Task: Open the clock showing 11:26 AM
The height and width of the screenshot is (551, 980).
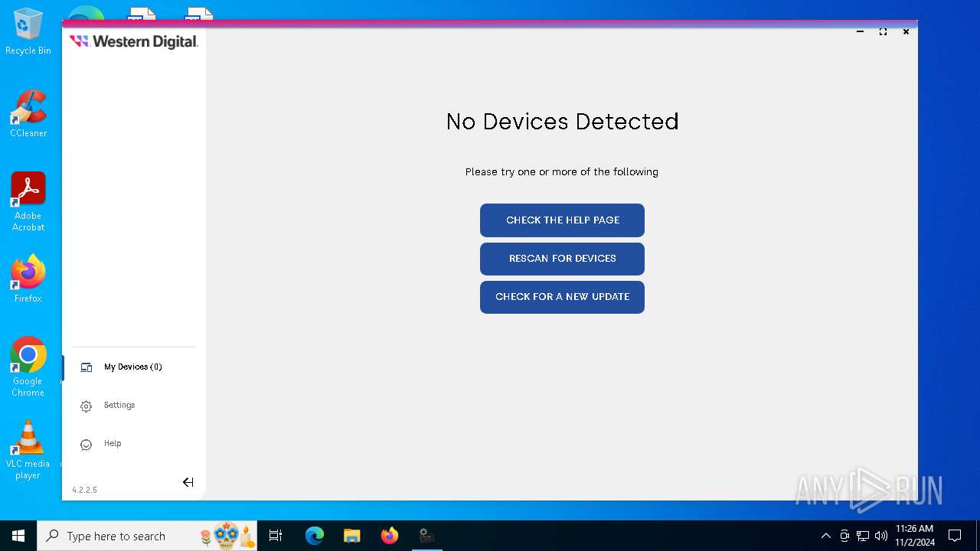Action: [x=914, y=536]
